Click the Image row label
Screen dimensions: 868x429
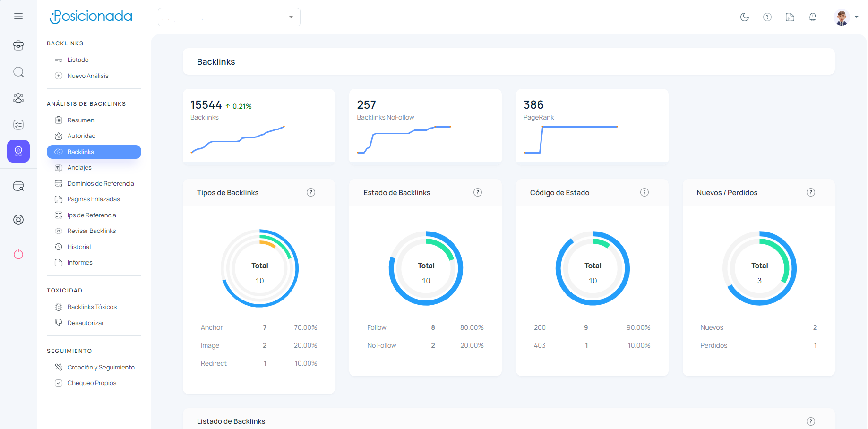pos(210,345)
